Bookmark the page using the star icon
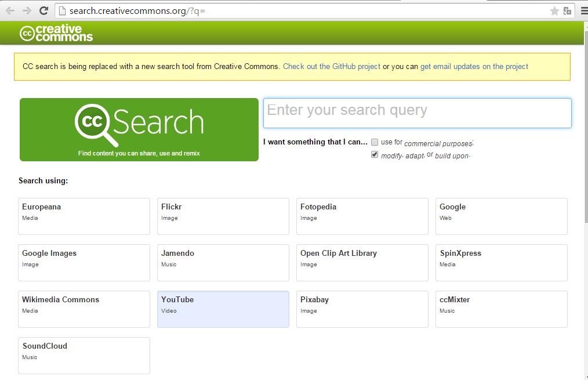The height and width of the screenshot is (380, 588). click(554, 11)
